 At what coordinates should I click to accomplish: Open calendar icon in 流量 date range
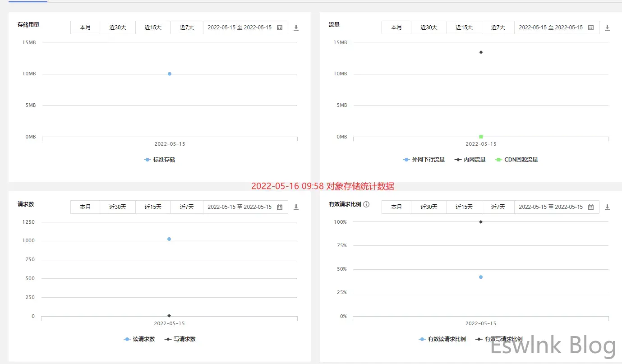(591, 28)
